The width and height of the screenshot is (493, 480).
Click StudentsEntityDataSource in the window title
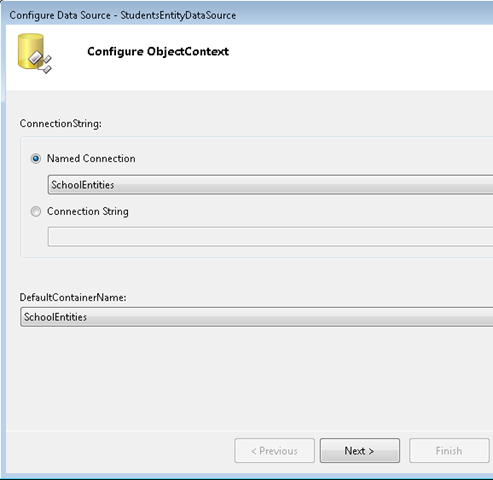[x=178, y=15]
